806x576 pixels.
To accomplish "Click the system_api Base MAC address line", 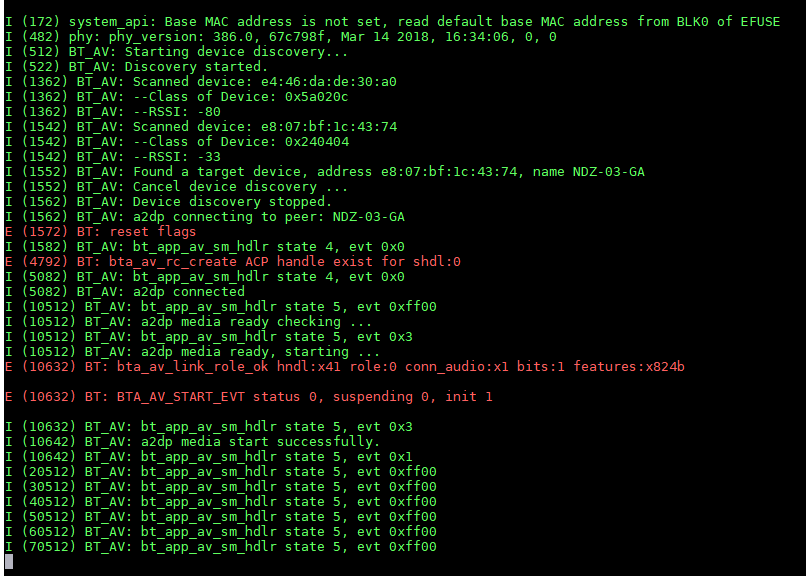I will point(393,22).
